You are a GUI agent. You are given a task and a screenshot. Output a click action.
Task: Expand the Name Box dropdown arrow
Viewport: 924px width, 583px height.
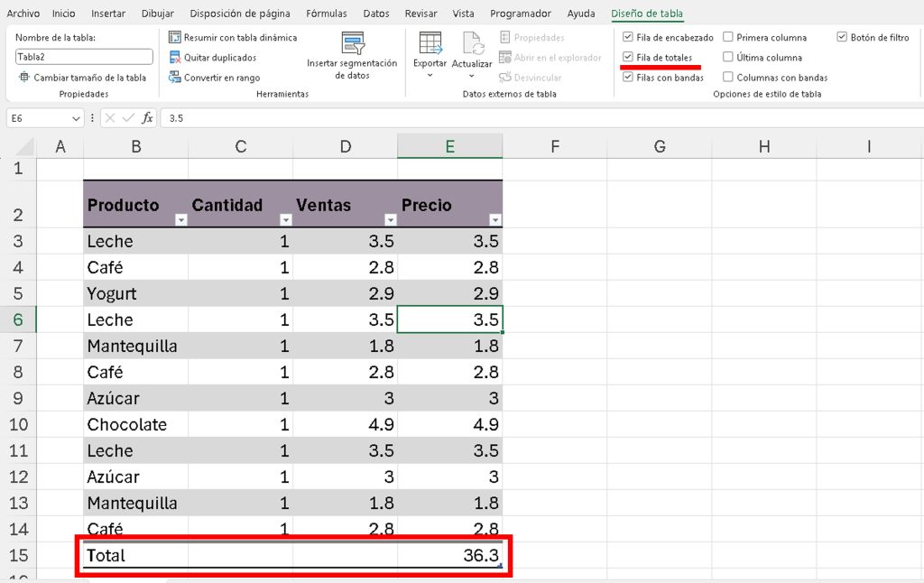76,118
